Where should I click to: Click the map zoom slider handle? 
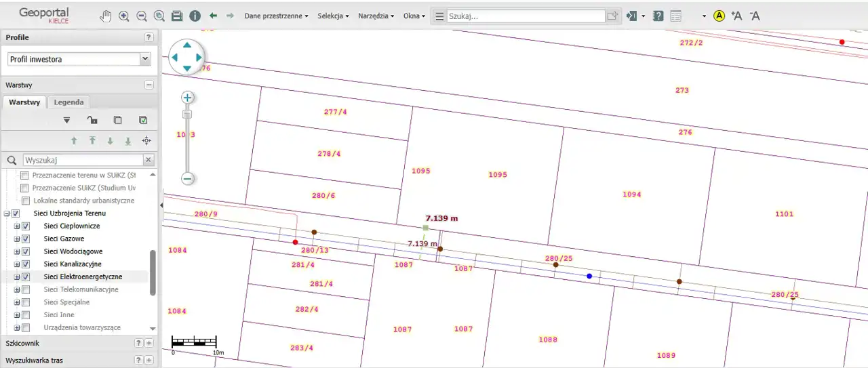[188, 114]
